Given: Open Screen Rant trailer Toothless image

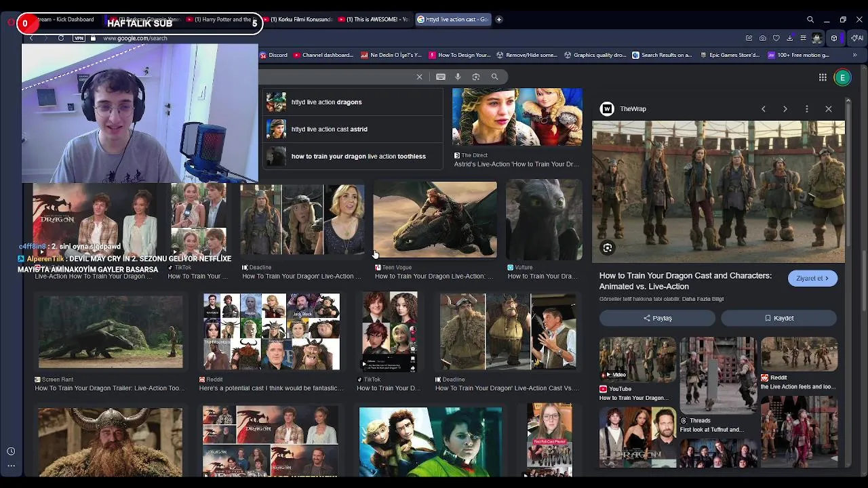Looking at the screenshot, I should [x=111, y=332].
